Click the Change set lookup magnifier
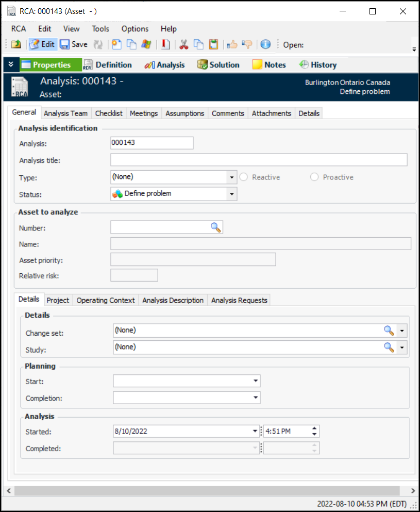This screenshot has width=420, height=512. 389,331
